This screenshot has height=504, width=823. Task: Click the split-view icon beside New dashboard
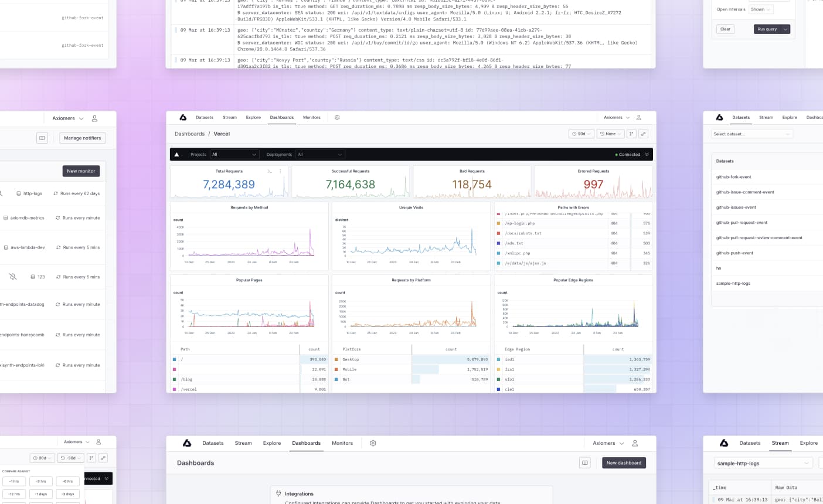(584, 462)
